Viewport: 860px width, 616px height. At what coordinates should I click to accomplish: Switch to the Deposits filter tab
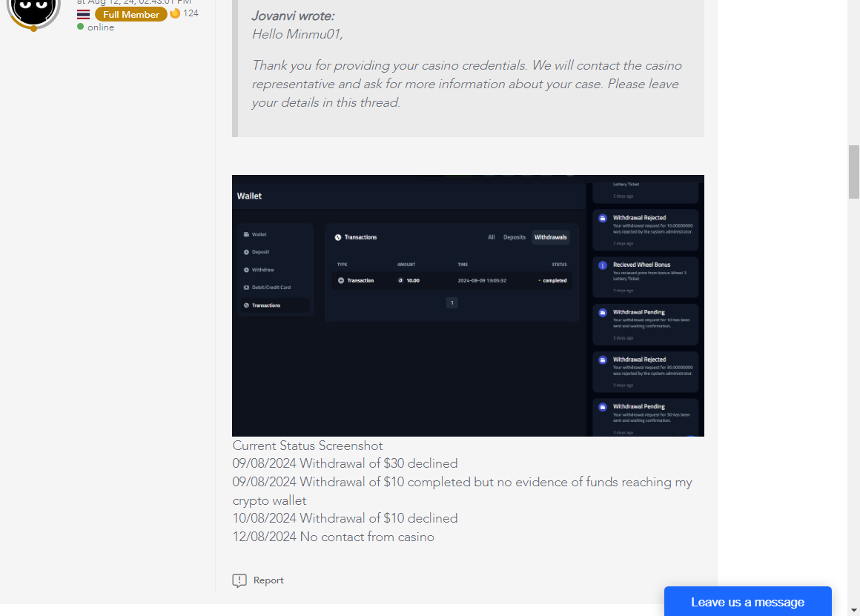click(x=514, y=237)
